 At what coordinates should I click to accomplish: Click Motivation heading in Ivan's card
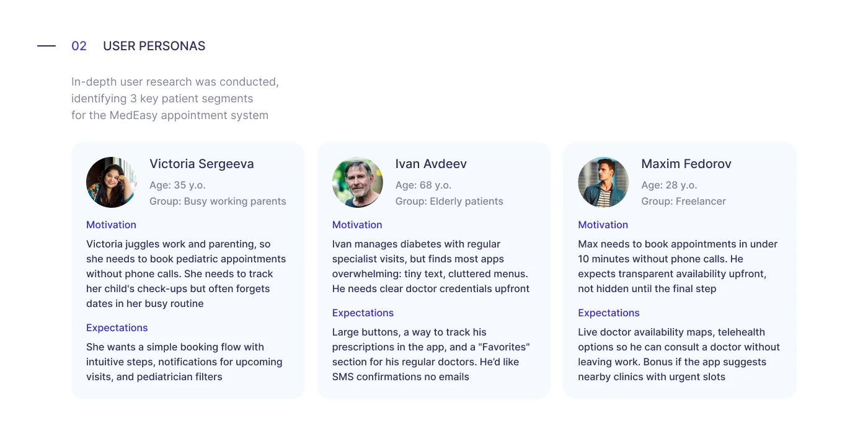(357, 225)
